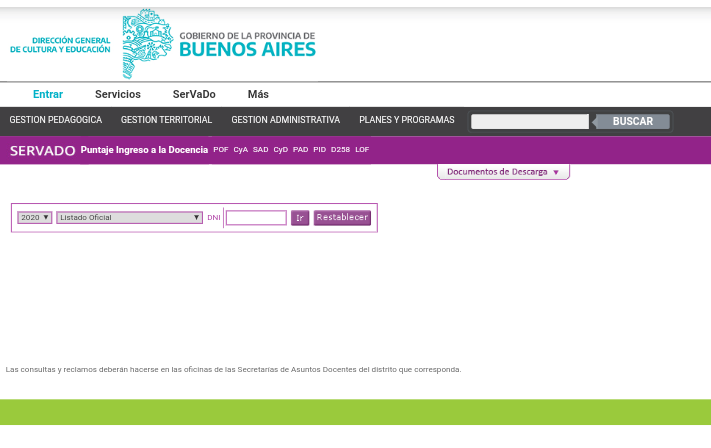
Task: Focus the site search text box
Action: pyautogui.click(x=530, y=122)
